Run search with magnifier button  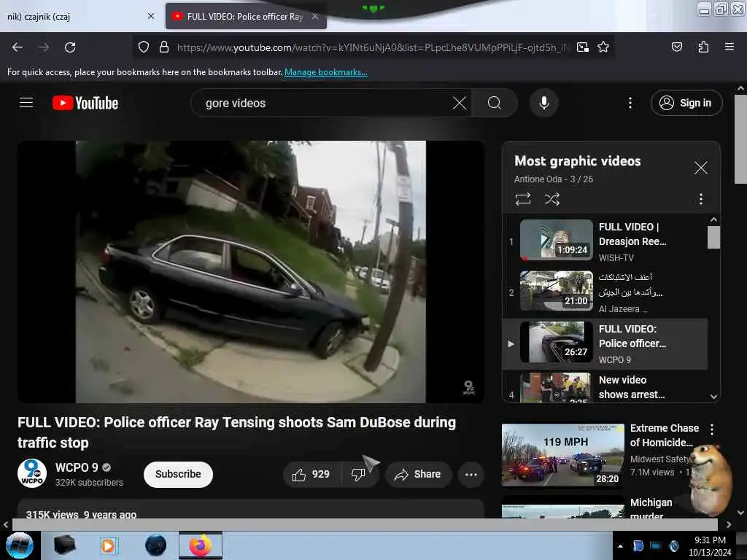pyautogui.click(x=495, y=103)
